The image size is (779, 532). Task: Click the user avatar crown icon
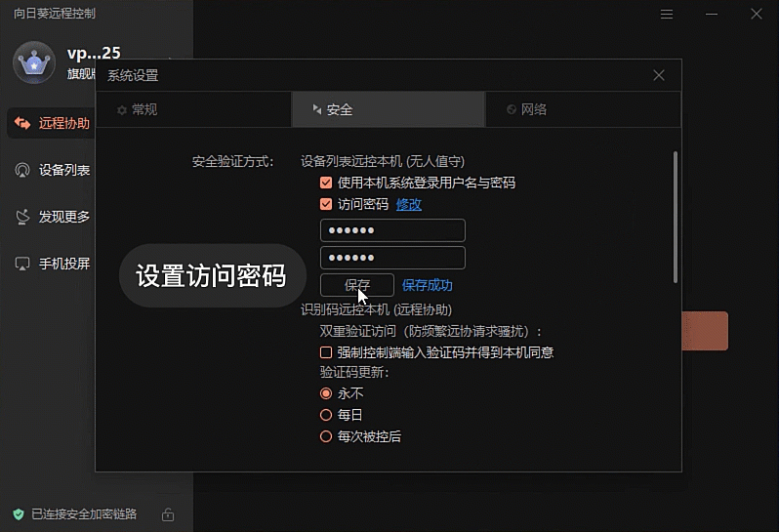[34, 62]
